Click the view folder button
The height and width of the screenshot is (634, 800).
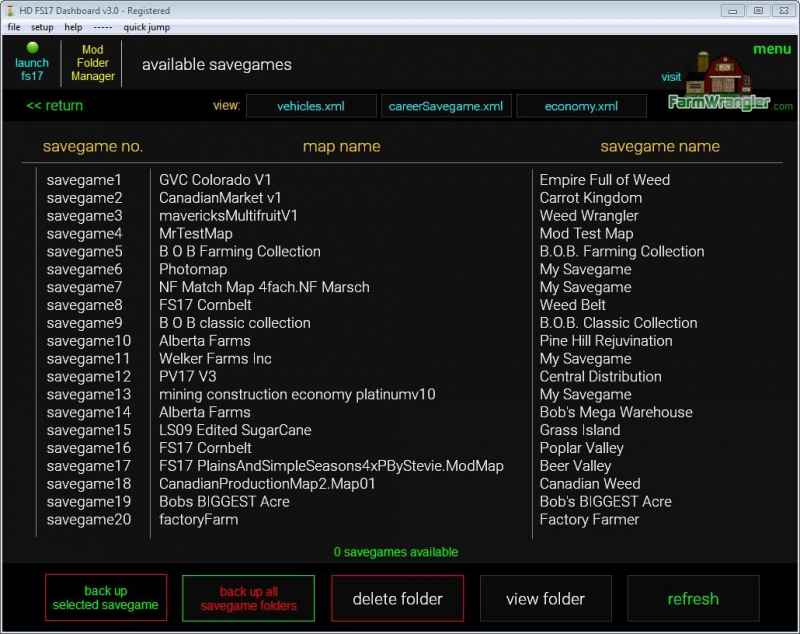coord(545,598)
